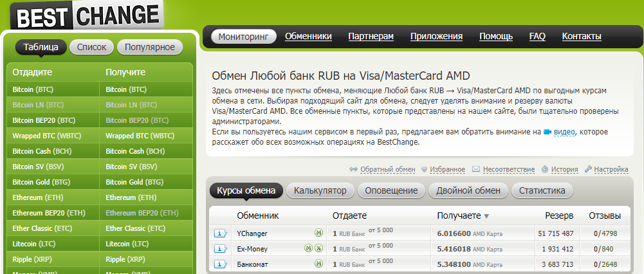This screenshot has height=274, width=644.
Task: Open reviews 0/2648 for Банкомат
Action: [x=605, y=264]
